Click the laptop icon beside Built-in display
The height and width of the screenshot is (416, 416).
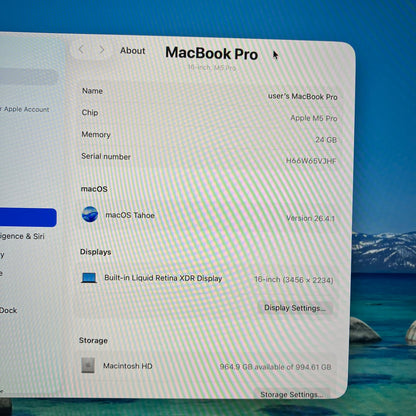tap(89, 277)
